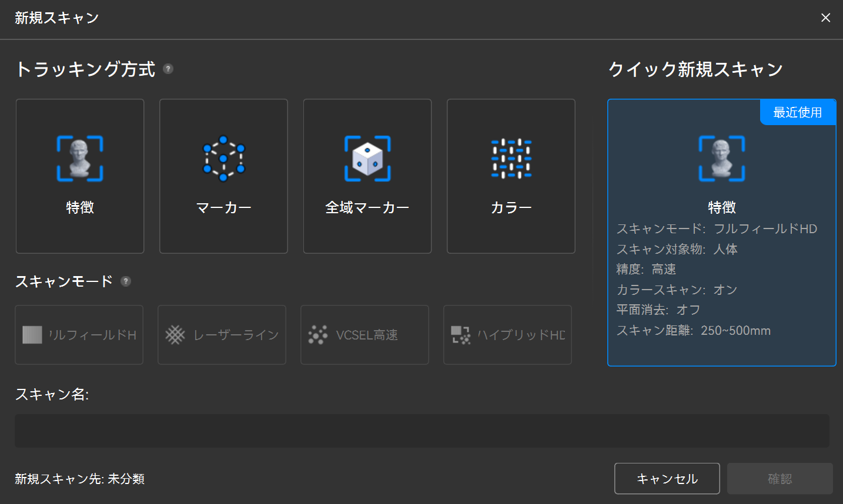This screenshot has width=843, height=504.
Task: Click the 最近使用 quick scan card
Action: coord(722,233)
